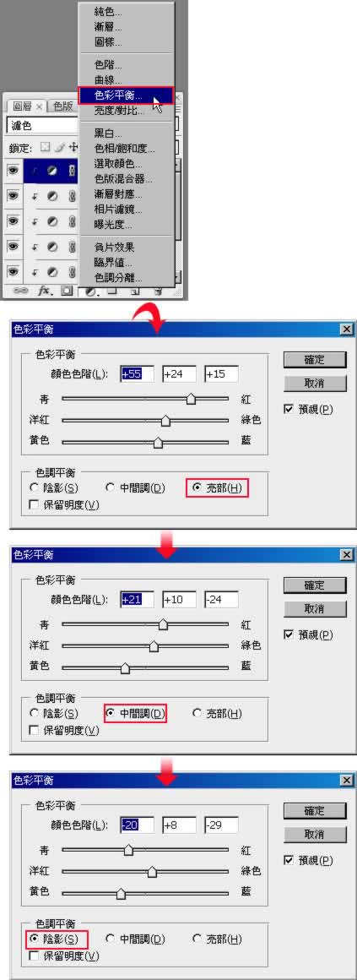
Task: Click the 青–紅 slider handle in first dialog
Action: coord(191,400)
